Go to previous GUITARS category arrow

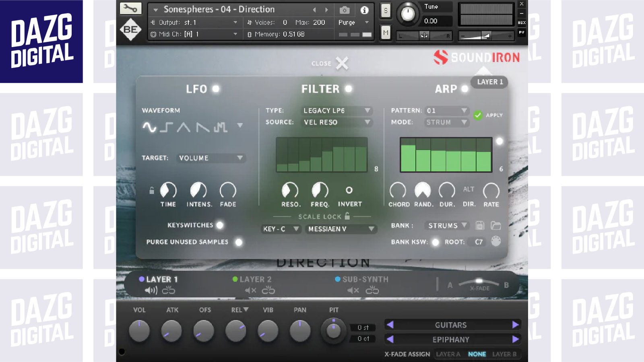(x=390, y=325)
